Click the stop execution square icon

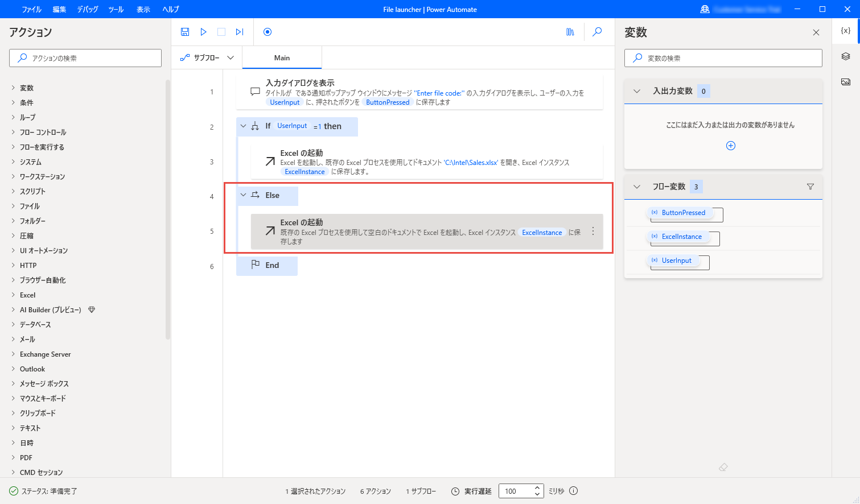click(x=221, y=32)
